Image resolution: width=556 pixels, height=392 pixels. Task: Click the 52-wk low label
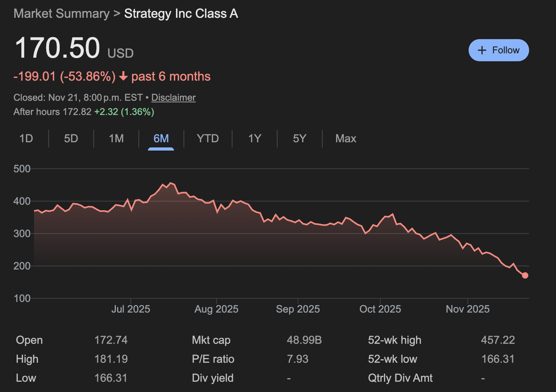click(x=393, y=359)
